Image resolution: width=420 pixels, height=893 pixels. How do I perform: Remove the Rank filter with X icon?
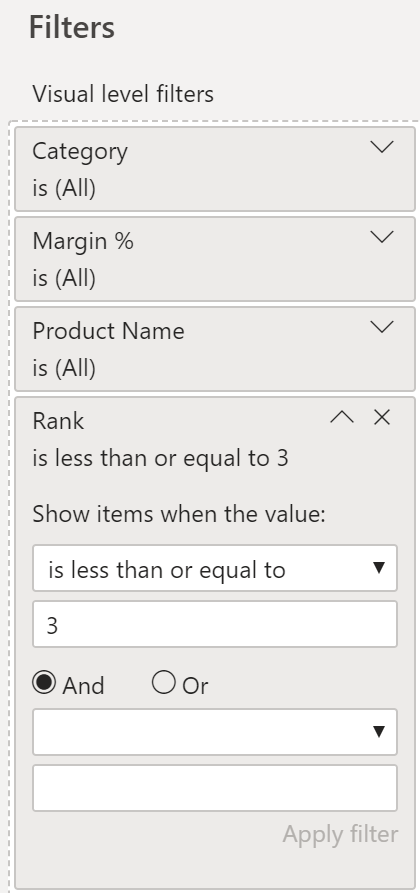[x=382, y=417]
